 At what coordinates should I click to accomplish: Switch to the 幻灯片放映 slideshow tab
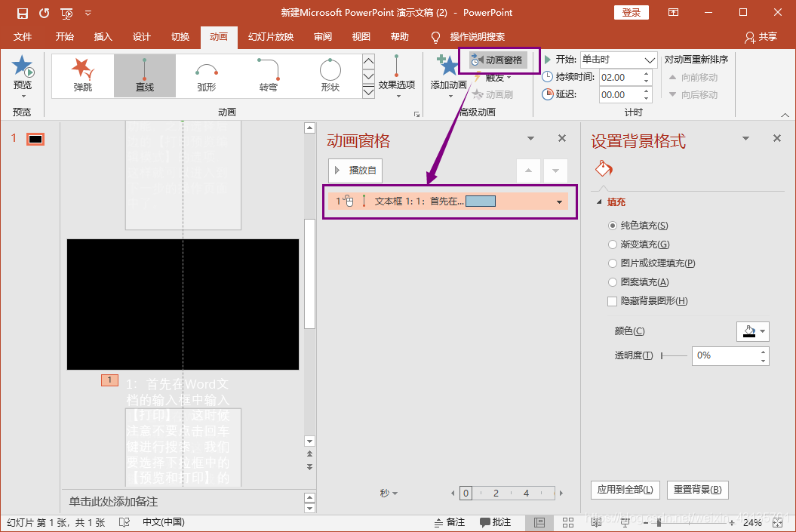click(271, 36)
